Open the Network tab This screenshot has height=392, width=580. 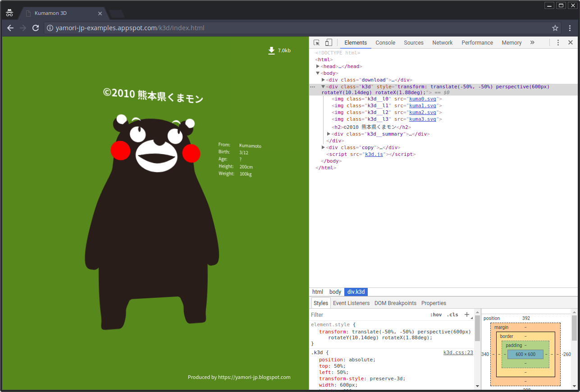point(443,43)
